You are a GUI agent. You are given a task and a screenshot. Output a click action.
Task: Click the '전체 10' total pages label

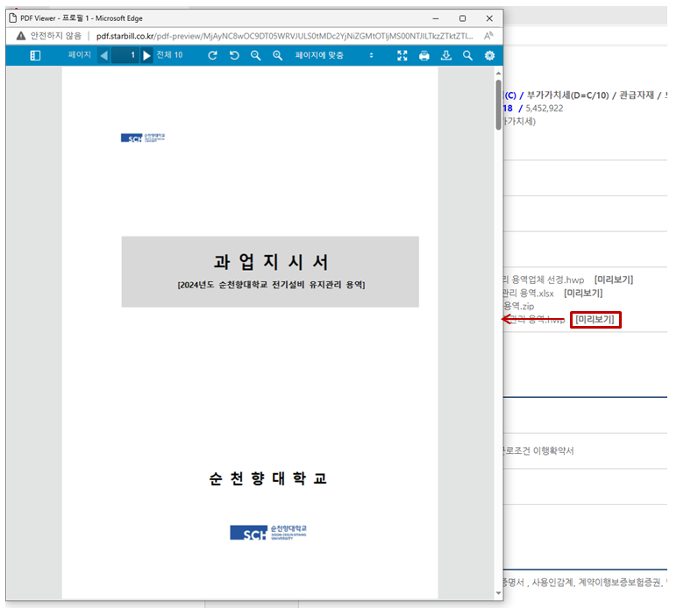pyautogui.click(x=169, y=55)
